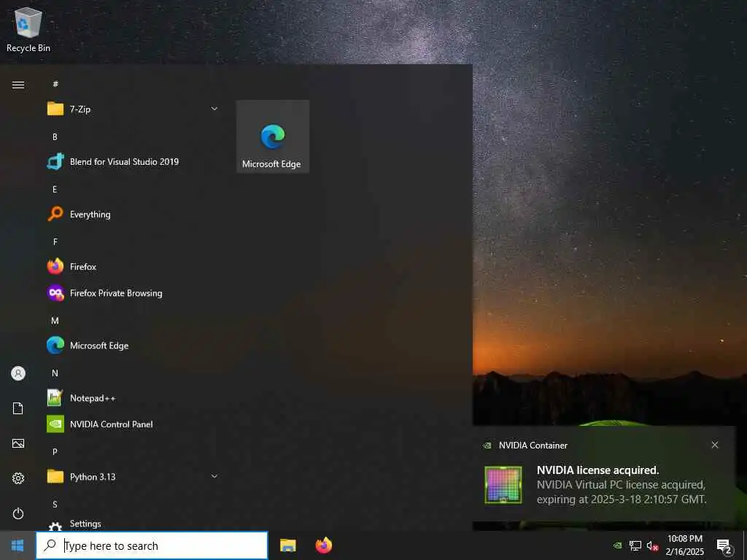The height and width of the screenshot is (560, 747).
Task: Open Settings from the app list
Action: tap(133, 524)
